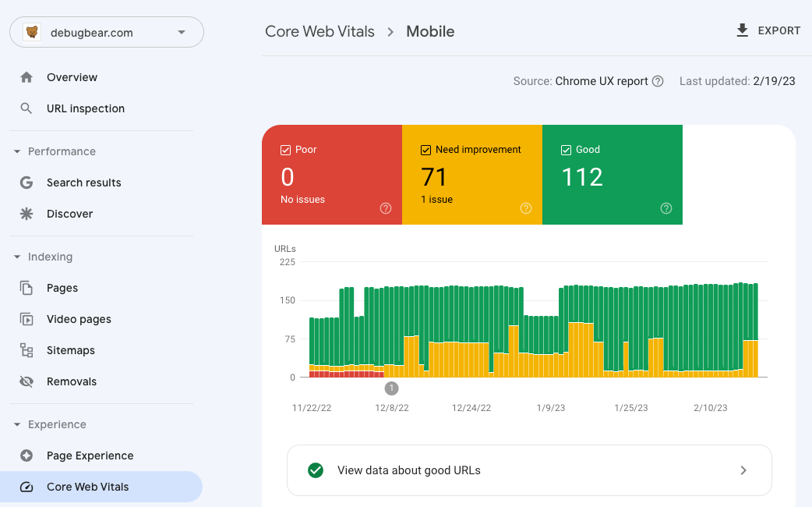Click annotation marker 1 on the chart
812x507 pixels.
click(391, 388)
